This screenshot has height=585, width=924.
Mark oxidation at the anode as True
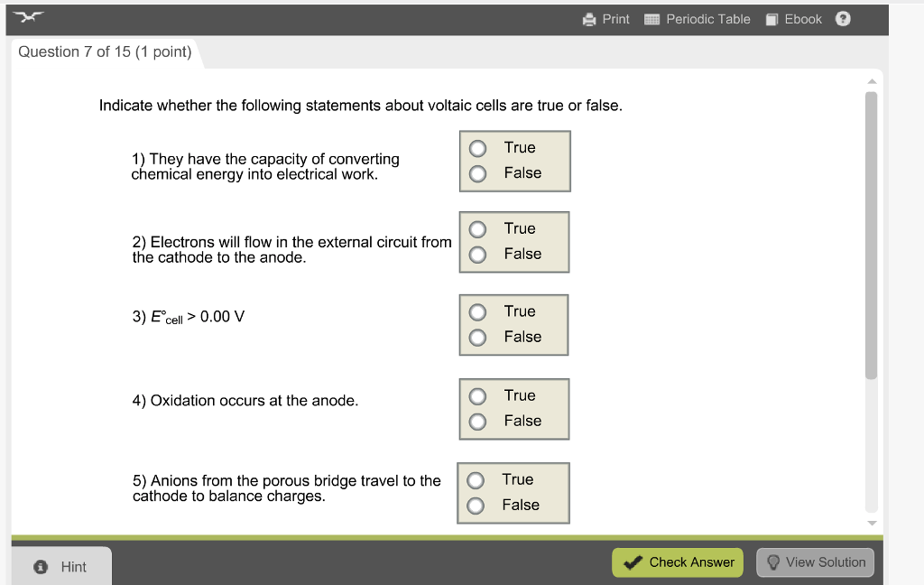pyautogui.click(x=476, y=395)
